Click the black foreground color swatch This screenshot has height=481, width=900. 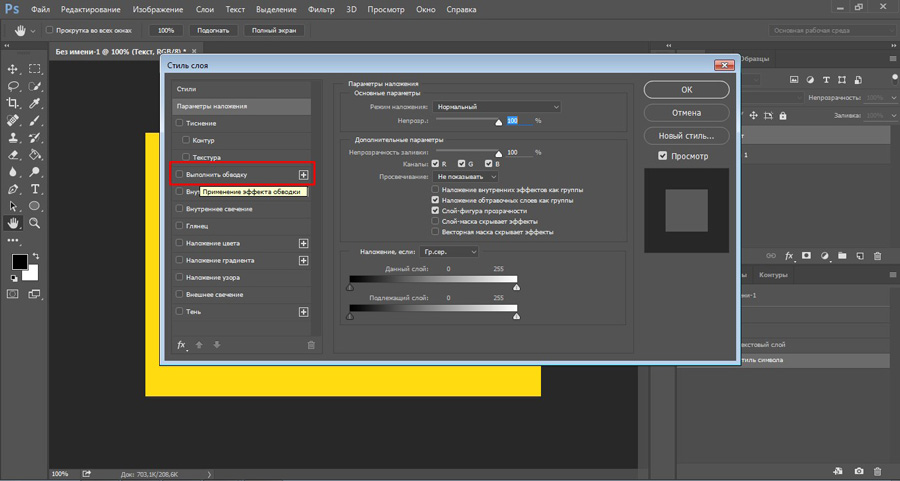click(19, 262)
